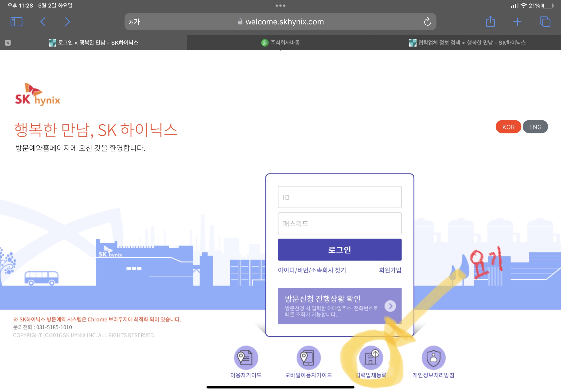Image resolution: width=561 pixels, height=392 pixels.
Task: Switch to the 협력업체 정보 검색 tab
Action: [x=467, y=43]
